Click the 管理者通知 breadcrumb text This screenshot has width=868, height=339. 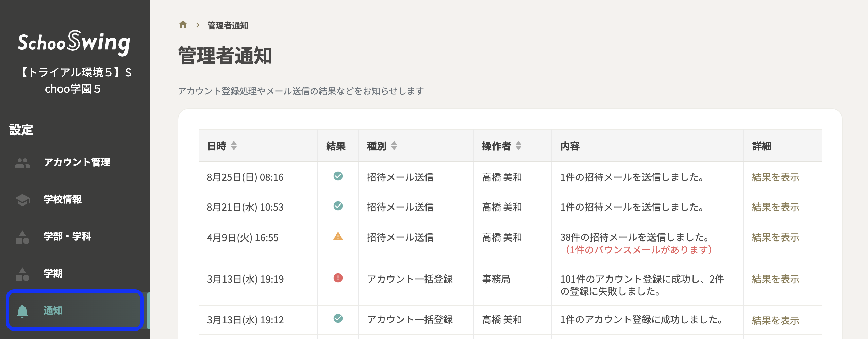[228, 25]
